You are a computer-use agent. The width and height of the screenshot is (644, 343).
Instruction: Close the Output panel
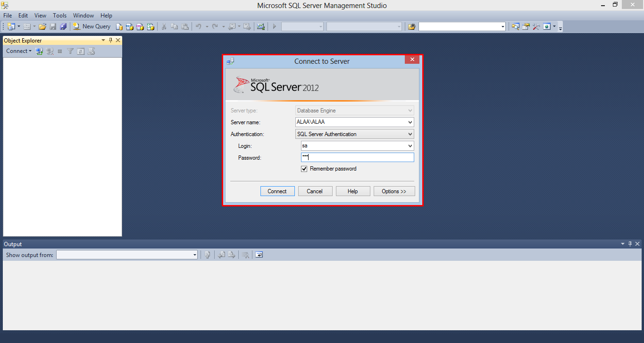[637, 244]
